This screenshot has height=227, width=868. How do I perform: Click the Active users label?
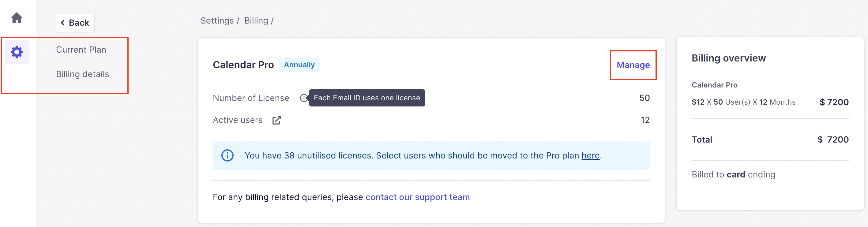click(238, 120)
